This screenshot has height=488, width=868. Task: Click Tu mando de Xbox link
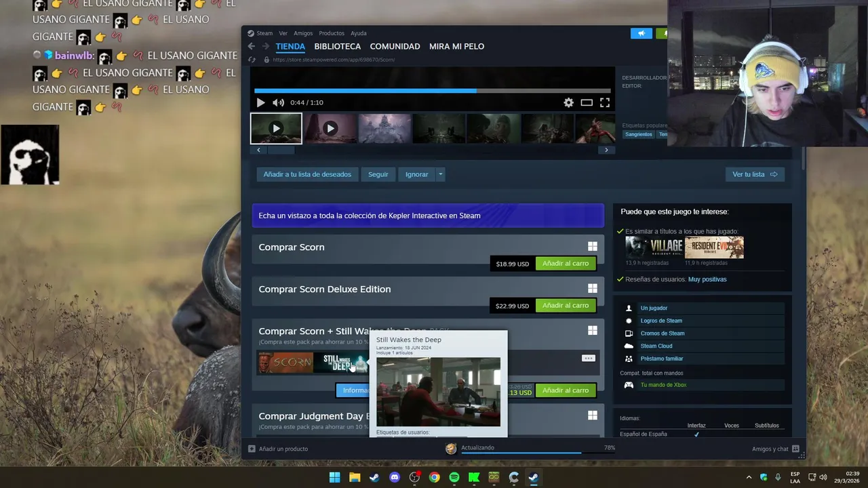pos(663,385)
